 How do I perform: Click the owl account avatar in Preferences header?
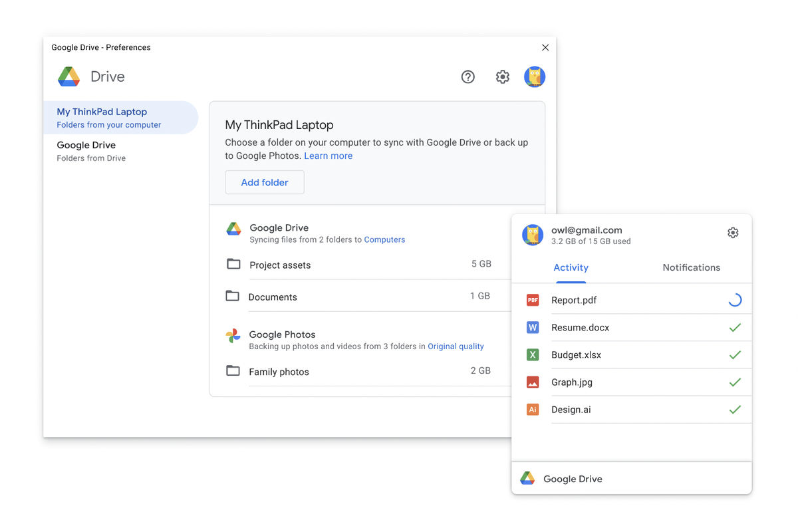pyautogui.click(x=535, y=77)
